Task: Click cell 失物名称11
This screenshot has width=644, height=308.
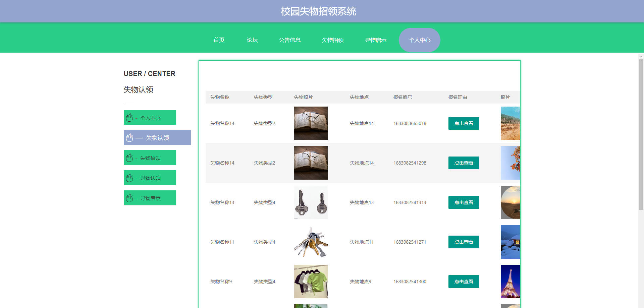Action: point(222,242)
